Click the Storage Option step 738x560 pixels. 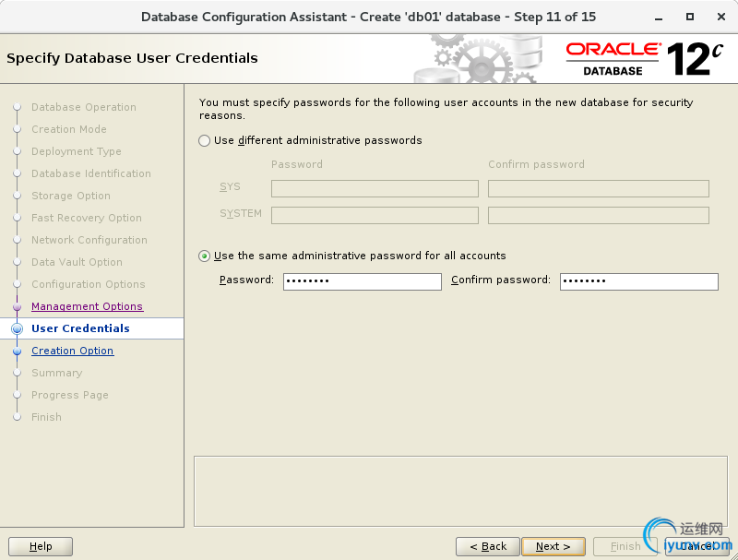tap(71, 196)
